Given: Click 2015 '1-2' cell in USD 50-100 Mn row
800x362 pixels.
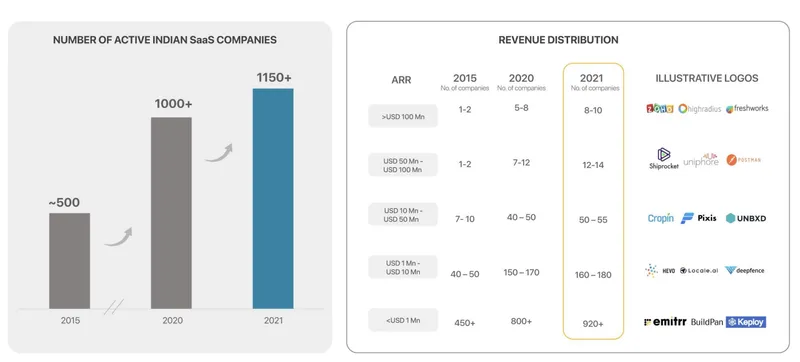Looking at the screenshot, I should point(465,164).
